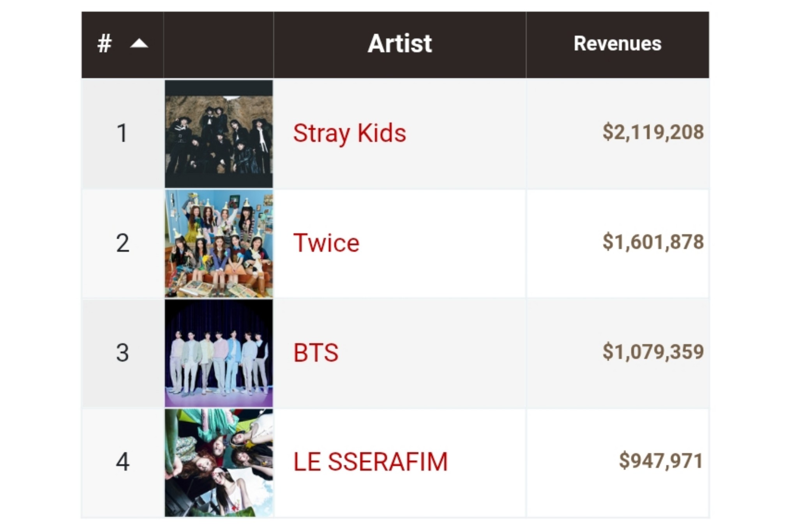Click the ascending sort arrow beside #
798x532 pixels.
coord(139,43)
